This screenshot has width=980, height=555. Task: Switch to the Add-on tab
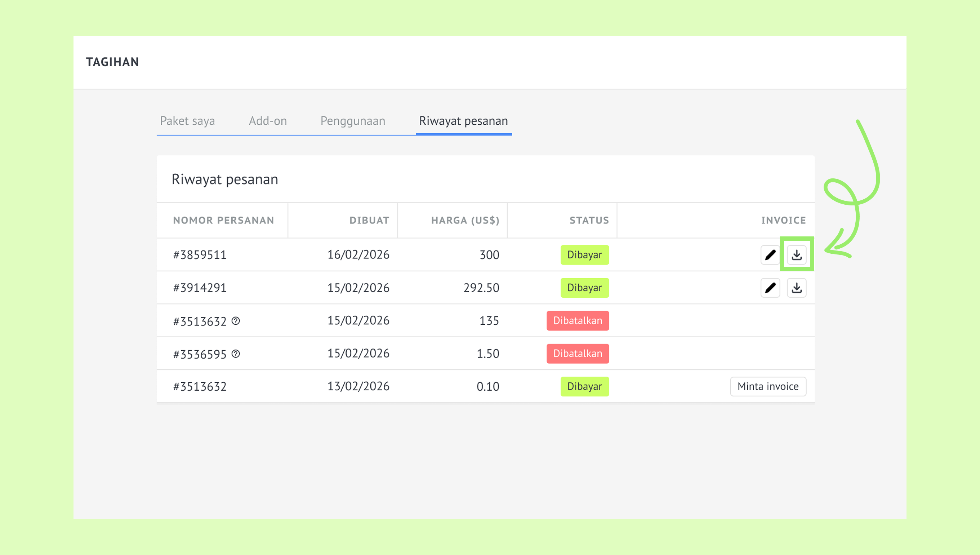click(x=268, y=121)
